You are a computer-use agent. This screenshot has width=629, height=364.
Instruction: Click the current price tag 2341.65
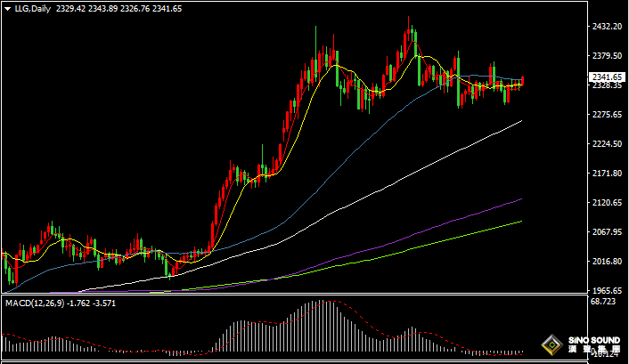click(606, 77)
